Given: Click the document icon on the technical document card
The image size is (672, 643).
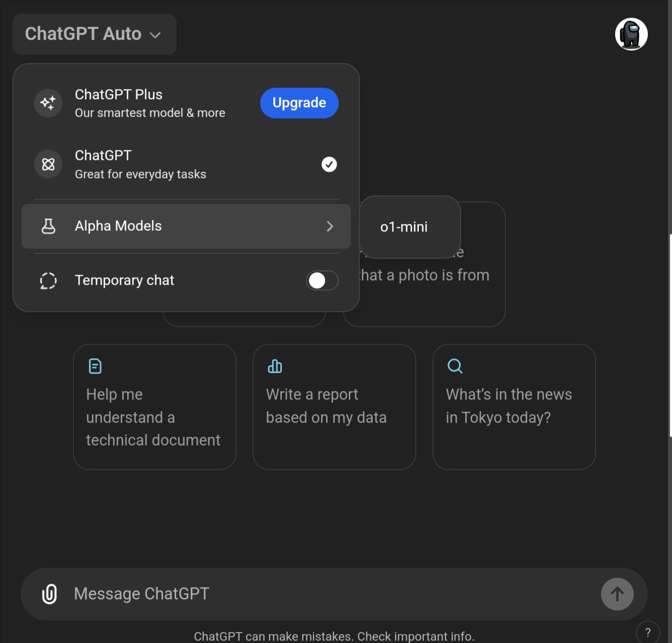Looking at the screenshot, I should 95,366.
